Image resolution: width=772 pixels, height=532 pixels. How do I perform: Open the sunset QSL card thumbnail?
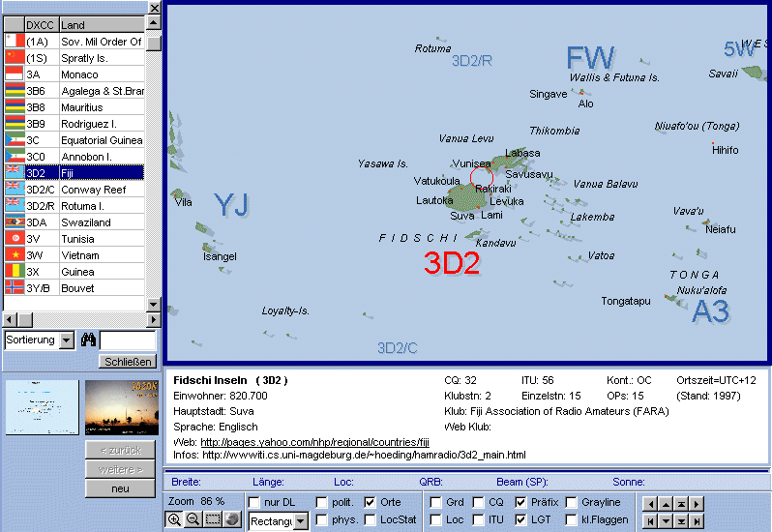click(120, 406)
